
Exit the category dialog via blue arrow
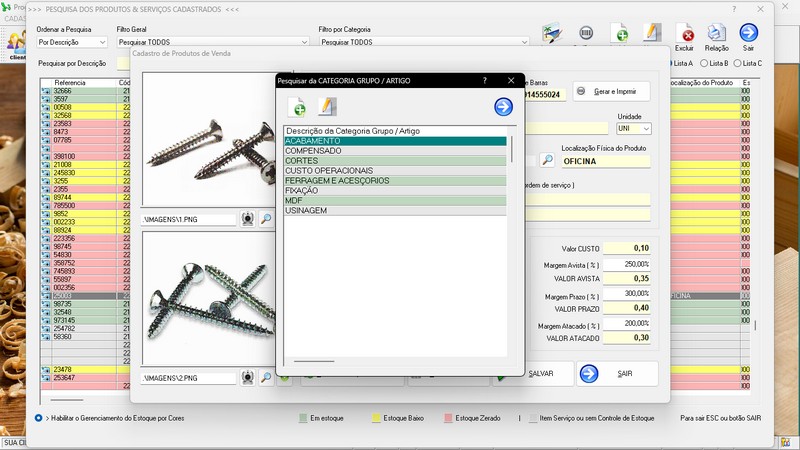pos(504,107)
